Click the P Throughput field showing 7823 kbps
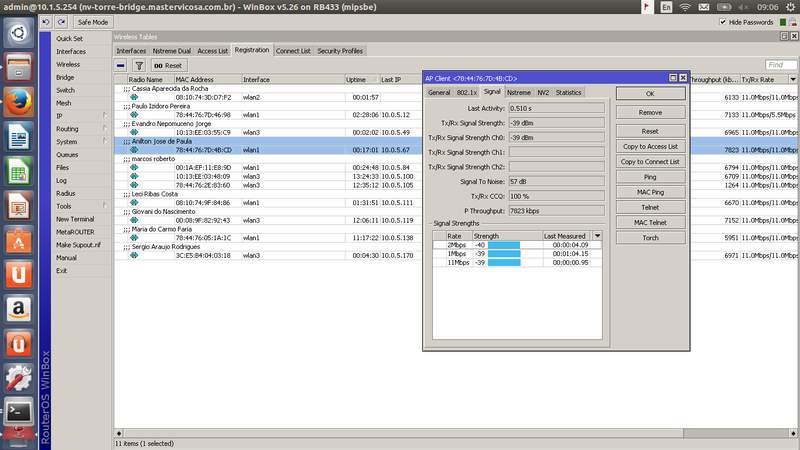The width and height of the screenshot is (800, 450). tap(556, 211)
